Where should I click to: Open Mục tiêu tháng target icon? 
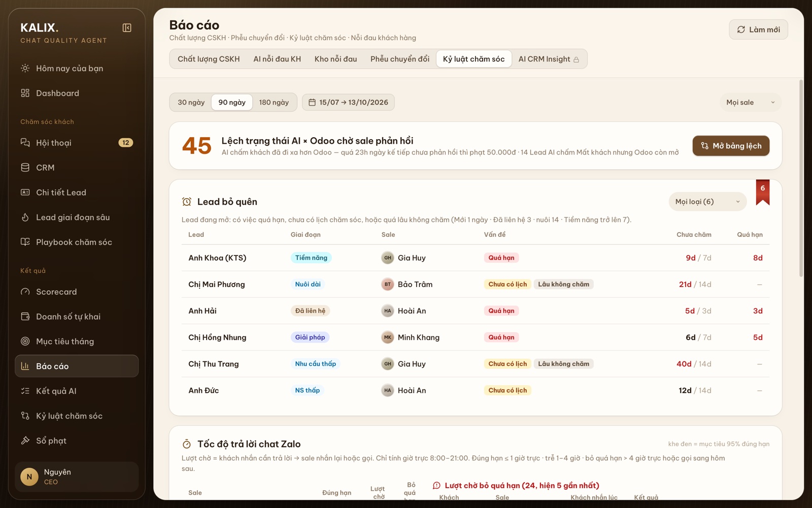click(25, 341)
